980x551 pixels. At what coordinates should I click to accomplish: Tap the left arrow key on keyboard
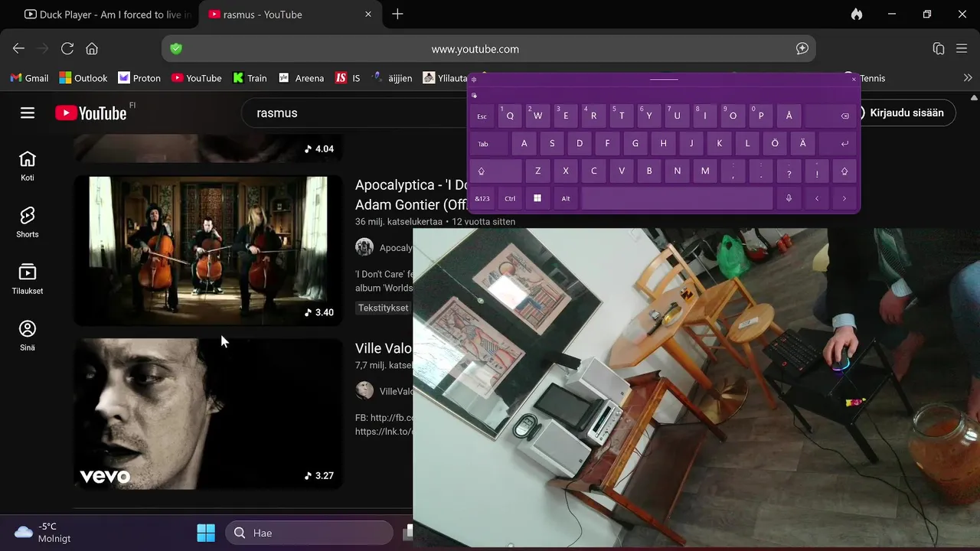pyautogui.click(x=817, y=198)
